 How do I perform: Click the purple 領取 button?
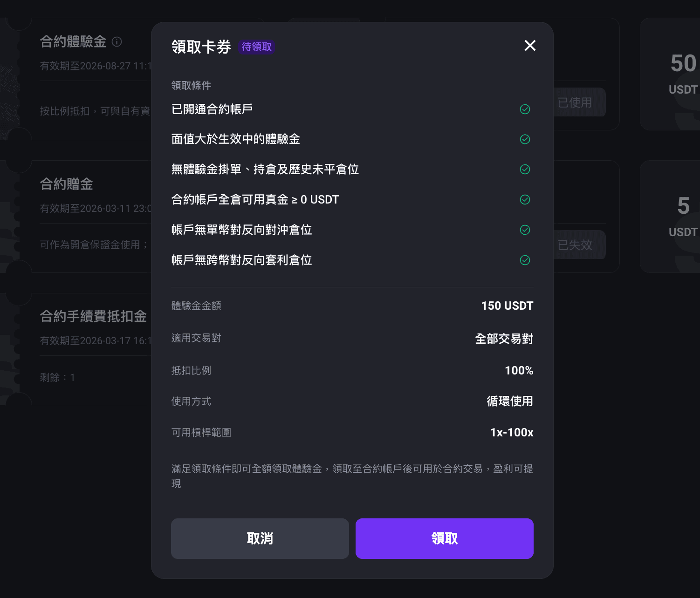tap(445, 538)
